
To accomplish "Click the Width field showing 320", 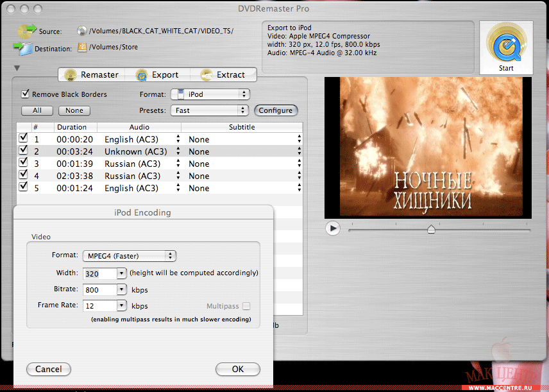I will (100, 273).
